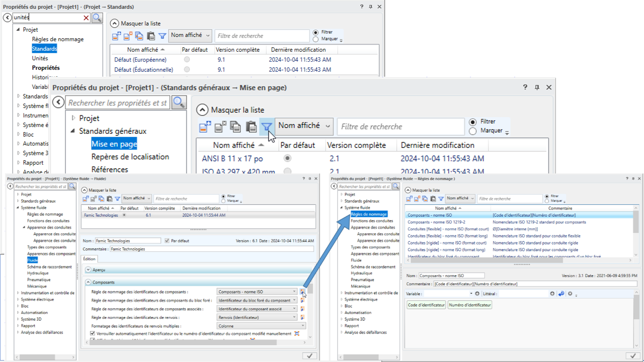
Task: Click the horizontal scrollbar under the naming rules list
Action: (x=487, y=260)
